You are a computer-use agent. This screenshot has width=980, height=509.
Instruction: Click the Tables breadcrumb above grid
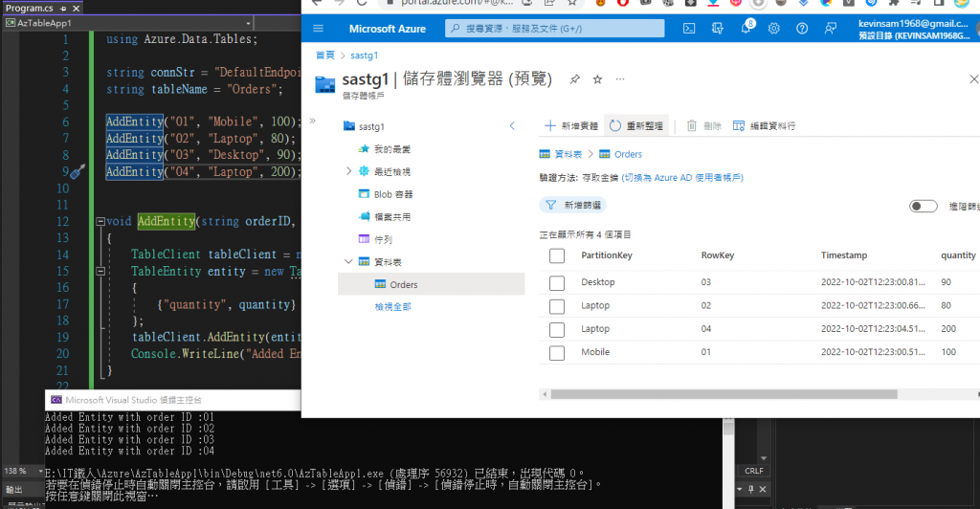[x=561, y=154]
